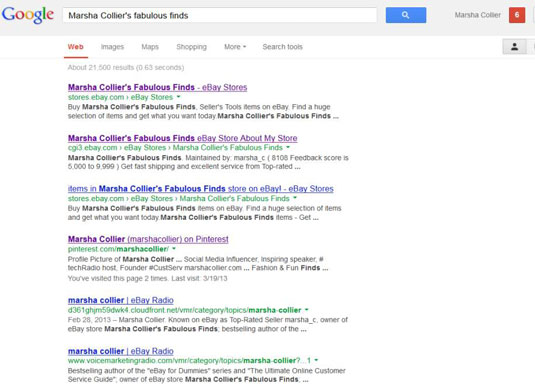Open first marsha collier eBay Radio link

coord(120,300)
